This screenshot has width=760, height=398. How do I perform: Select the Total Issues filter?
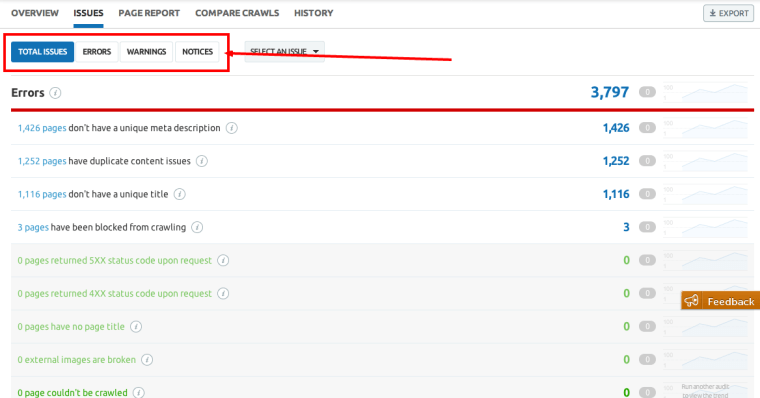[43, 52]
